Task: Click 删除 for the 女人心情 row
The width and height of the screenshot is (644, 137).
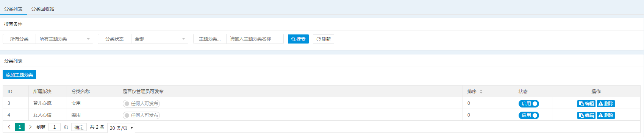Action: (x=606, y=115)
